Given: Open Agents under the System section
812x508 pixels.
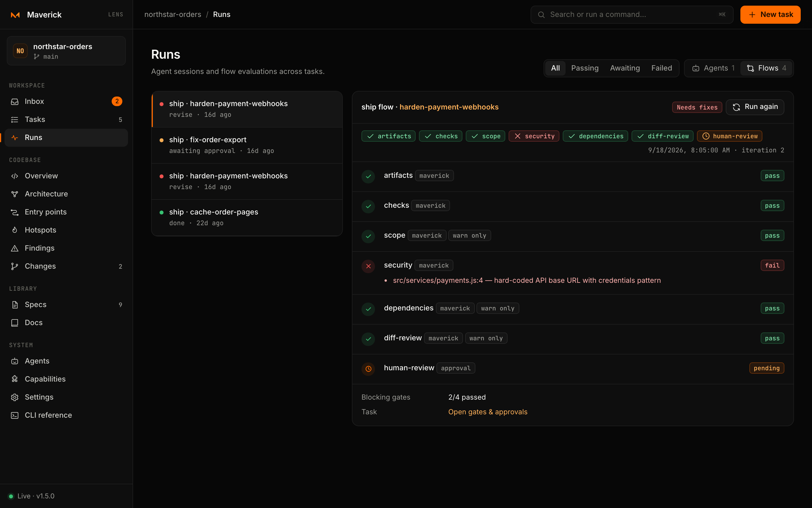Looking at the screenshot, I should coord(66,361).
